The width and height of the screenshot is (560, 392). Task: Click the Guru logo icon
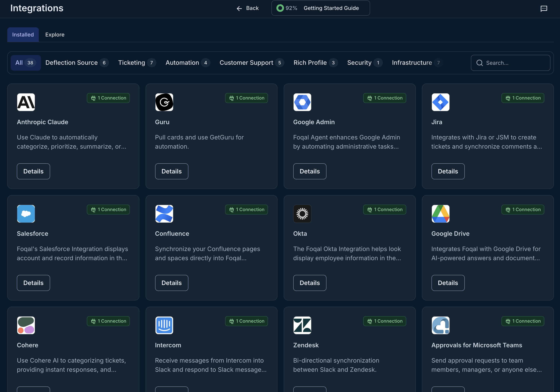(164, 102)
